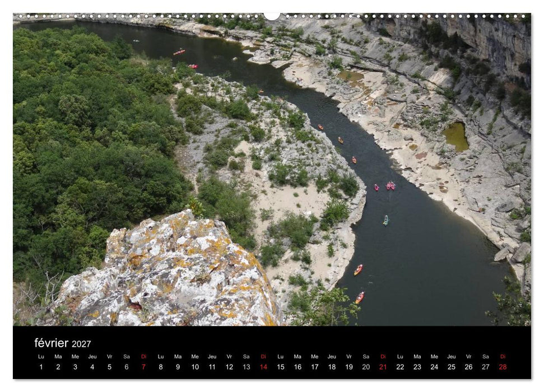The width and height of the screenshot is (544, 392).
Task: Select red Sunday date 28
Action: [503, 367]
